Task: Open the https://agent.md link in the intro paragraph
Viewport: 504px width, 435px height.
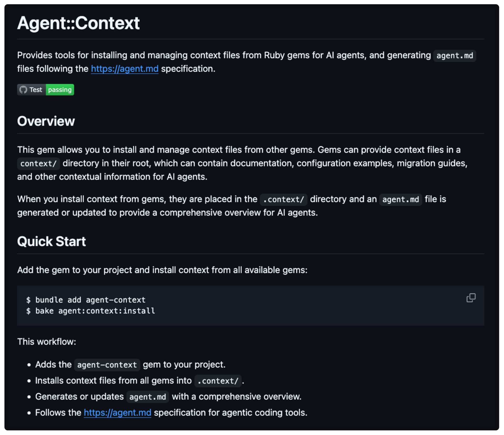Action: (125, 69)
